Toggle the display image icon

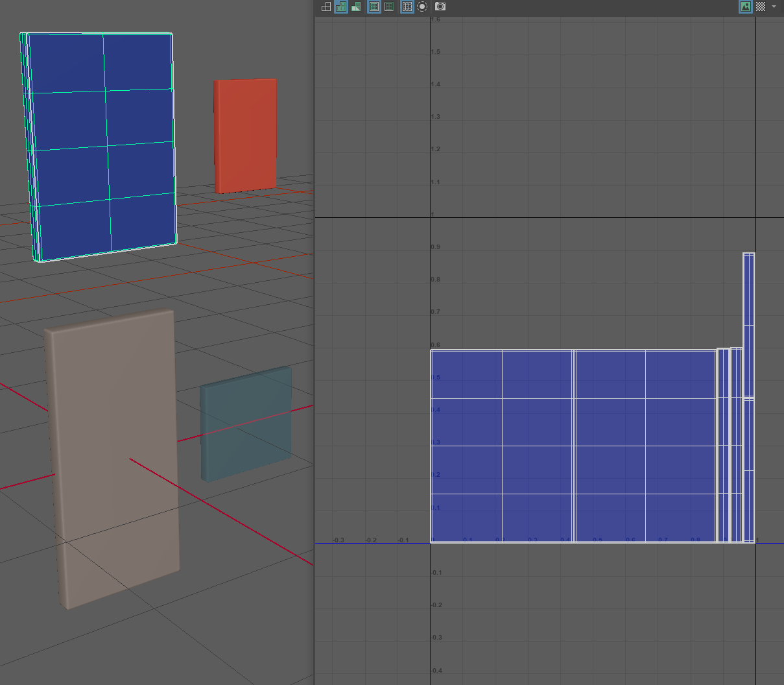pyautogui.click(x=746, y=6)
